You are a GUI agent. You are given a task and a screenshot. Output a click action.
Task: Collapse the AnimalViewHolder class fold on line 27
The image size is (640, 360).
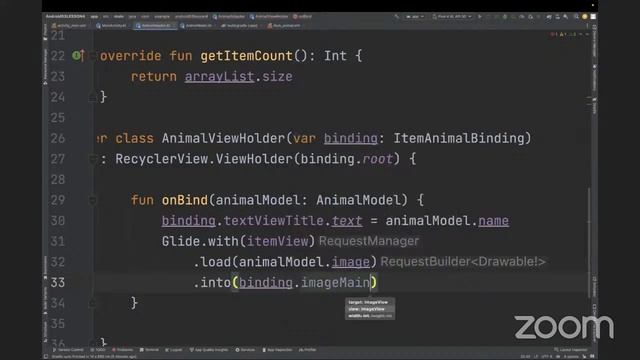tap(93, 159)
